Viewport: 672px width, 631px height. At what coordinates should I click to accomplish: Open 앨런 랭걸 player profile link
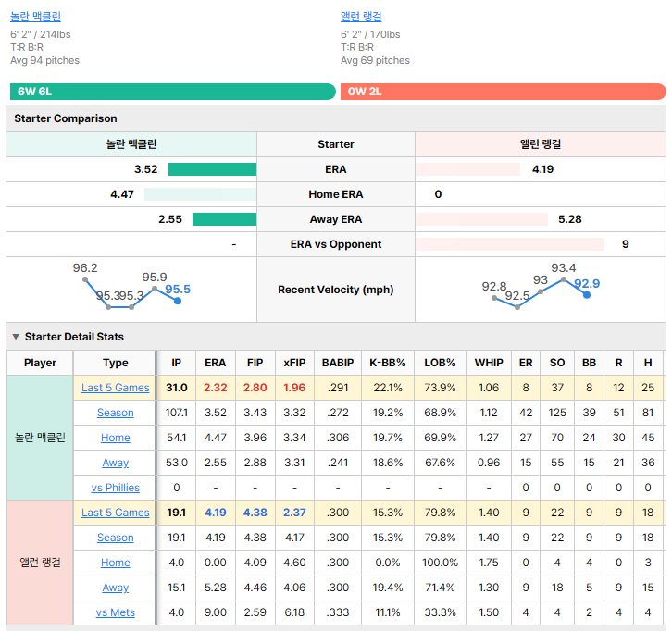[361, 17]
